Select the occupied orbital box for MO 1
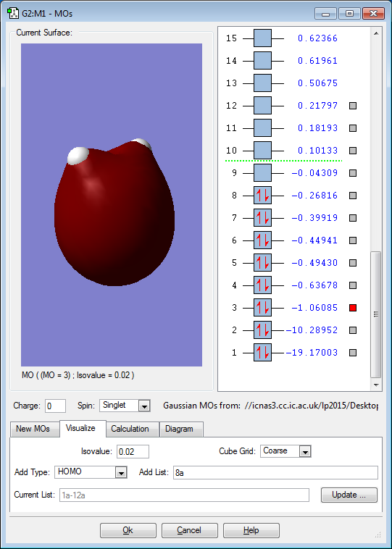The height and width of the screenshot is (549, 392). (x=262, y=353)
